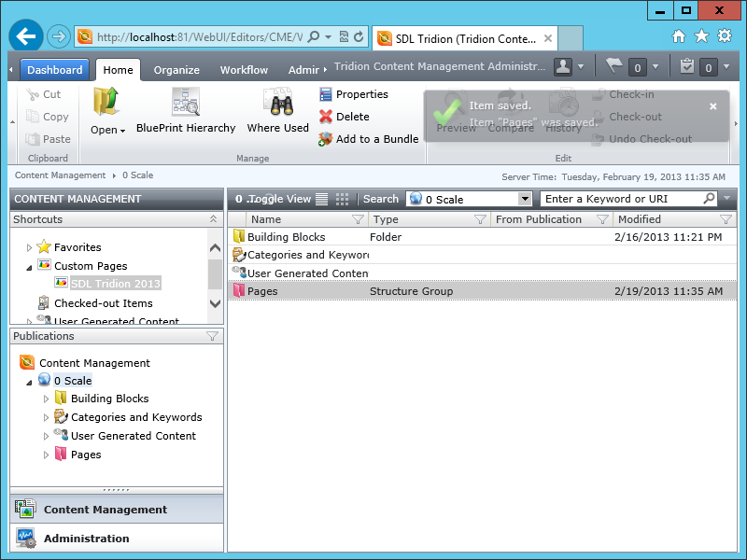Viewport: 747px width, 560px height.
Task: Open the Open button dropdown arrow
Action: pos(122,131)
